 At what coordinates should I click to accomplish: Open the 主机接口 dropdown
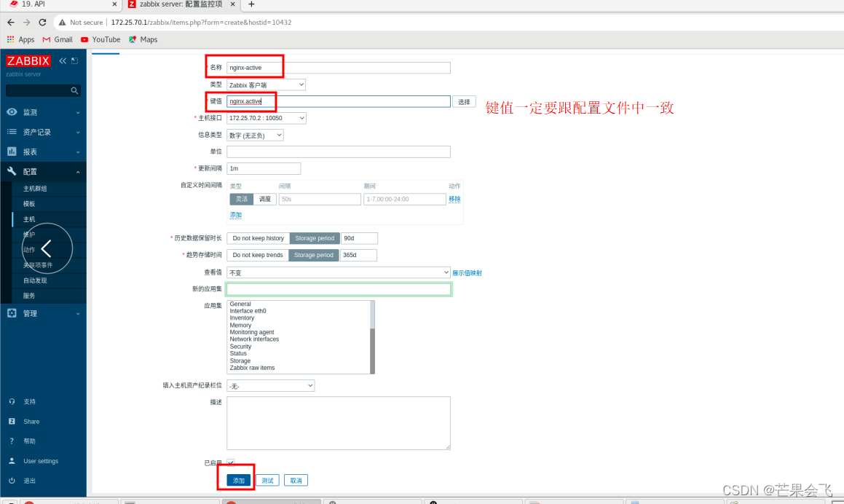point(267,118)
